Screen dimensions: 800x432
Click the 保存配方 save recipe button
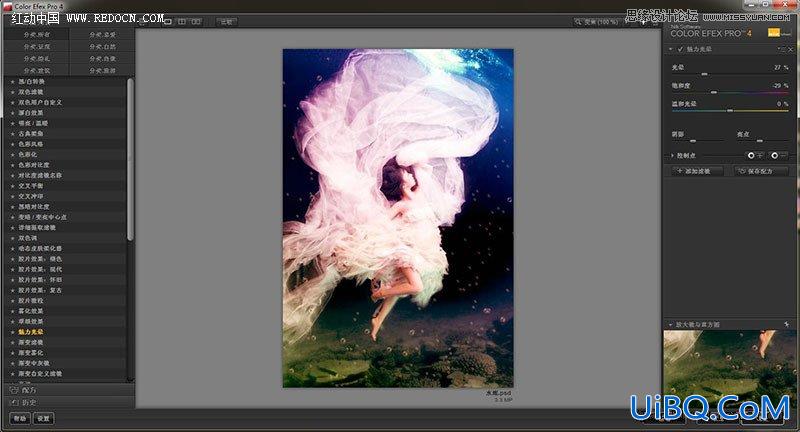coord(760,171)
